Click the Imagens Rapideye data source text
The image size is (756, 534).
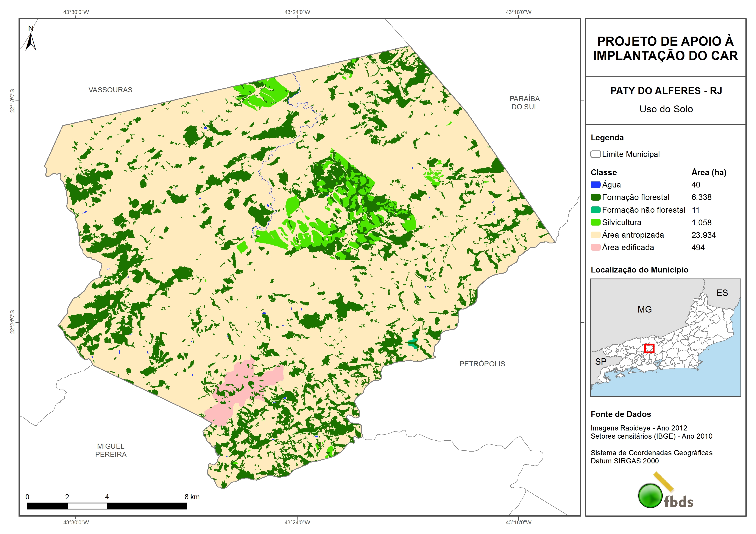coord(639,428)
